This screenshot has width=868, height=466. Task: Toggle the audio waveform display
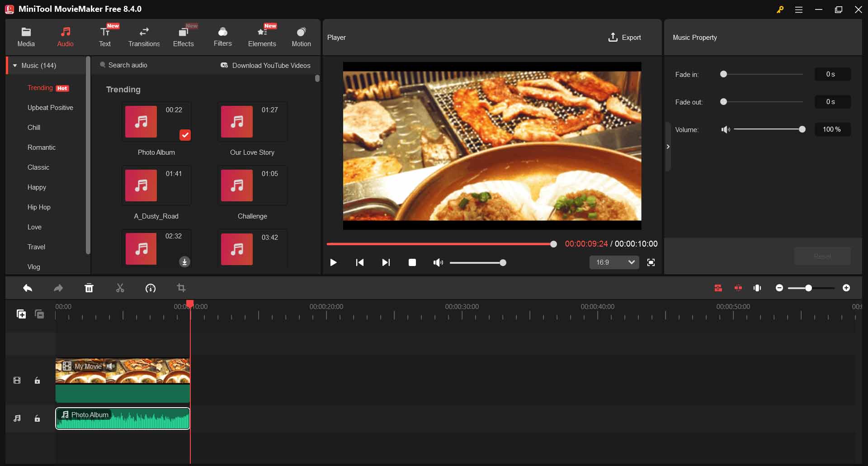tap(757, 288)
